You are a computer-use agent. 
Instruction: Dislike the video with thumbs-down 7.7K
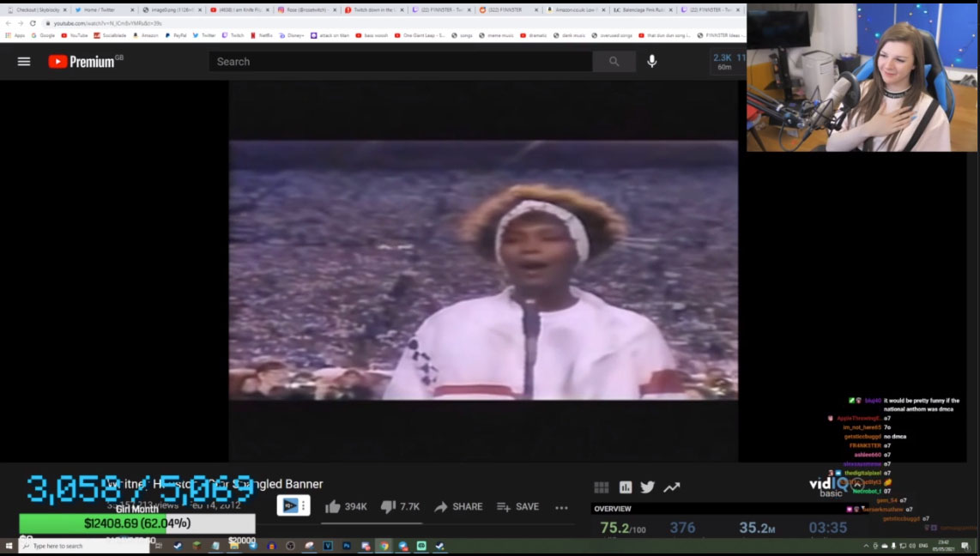(x=400, y=506)
